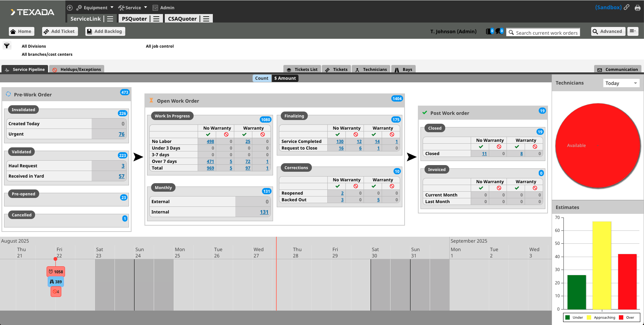Click the Advanced search button

point(608,31)
